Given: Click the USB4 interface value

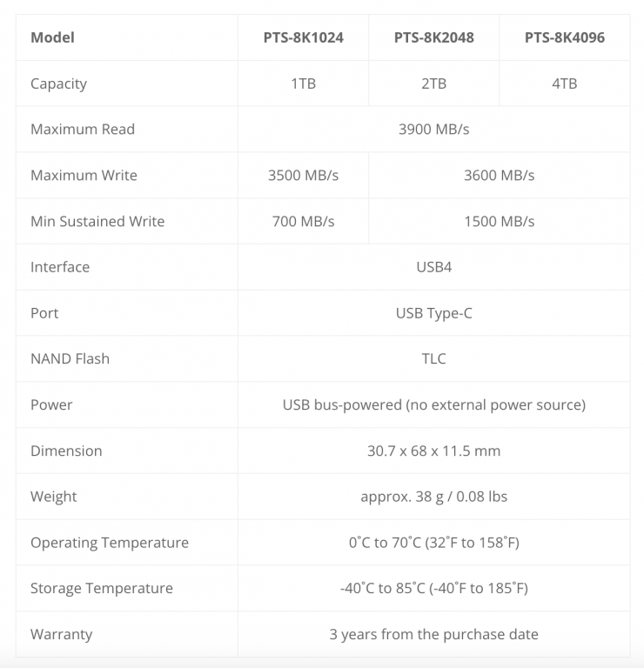Looking at the screenshot, I should (x=433, y=267).
